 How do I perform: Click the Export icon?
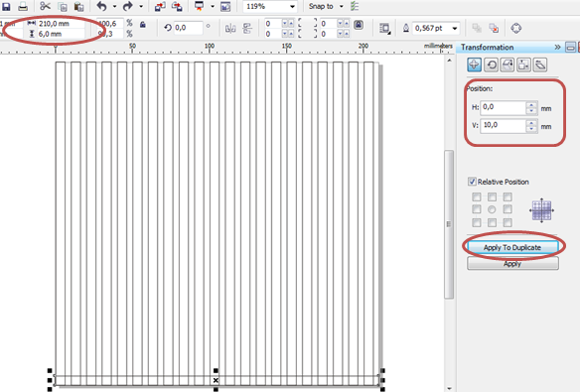(x=177, y=6)
